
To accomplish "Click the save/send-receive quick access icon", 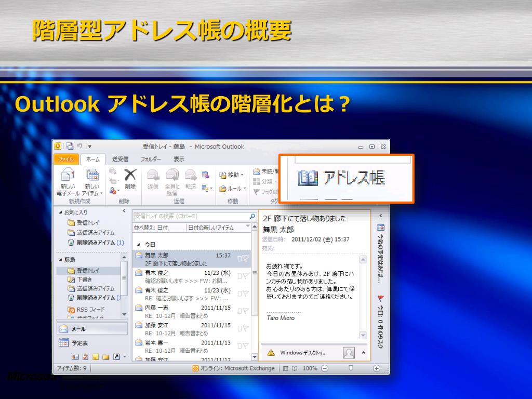I will (x=70, y=146).
